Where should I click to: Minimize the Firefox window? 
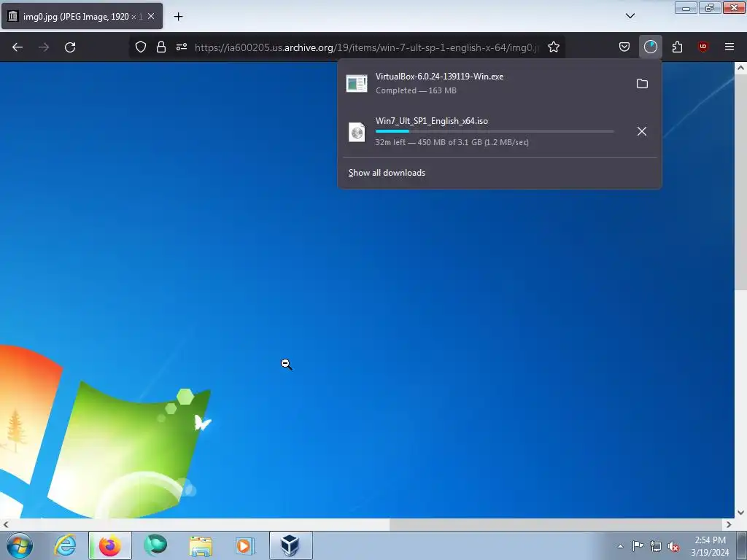pyautogui.click(x=686, y=7)
